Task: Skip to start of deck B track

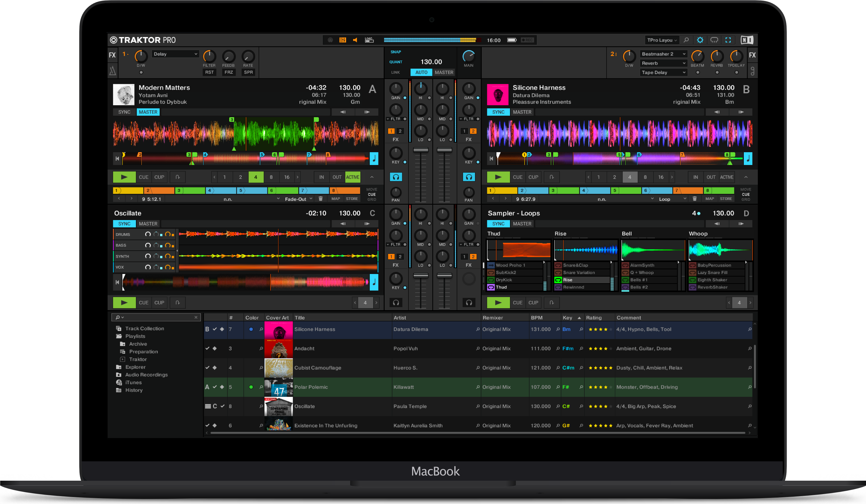Action: (x=491, y=158)
